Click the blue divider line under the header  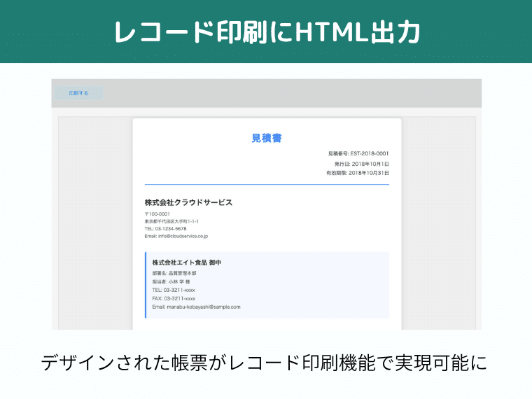(x=267, y=184)
